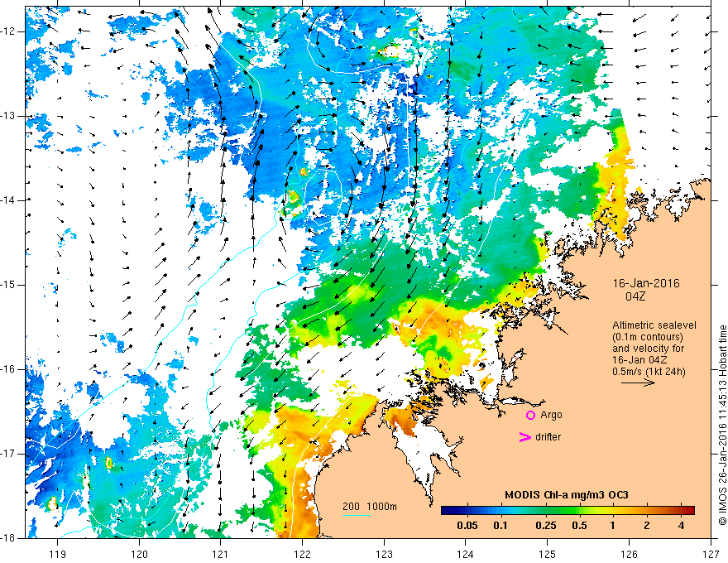Click the 0.05 color bar label
The width and height of the screenshot is (728, 563).
click(467, 526)
